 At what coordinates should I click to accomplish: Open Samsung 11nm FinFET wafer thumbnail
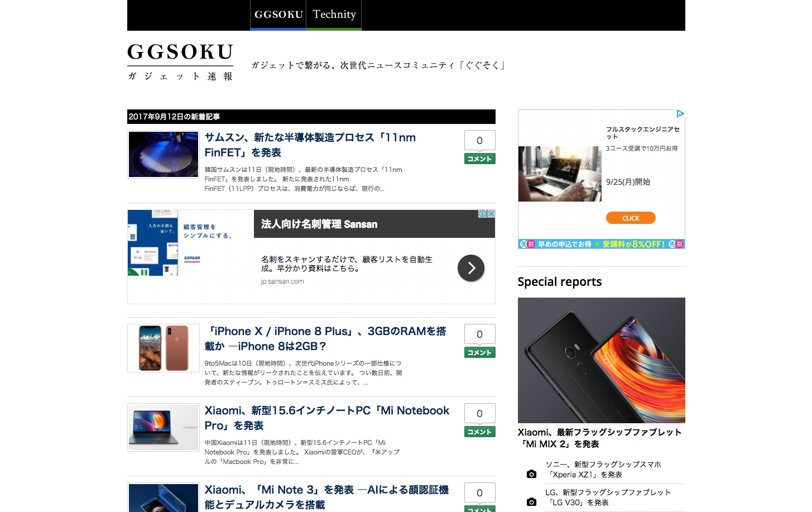tap(164, 154)
